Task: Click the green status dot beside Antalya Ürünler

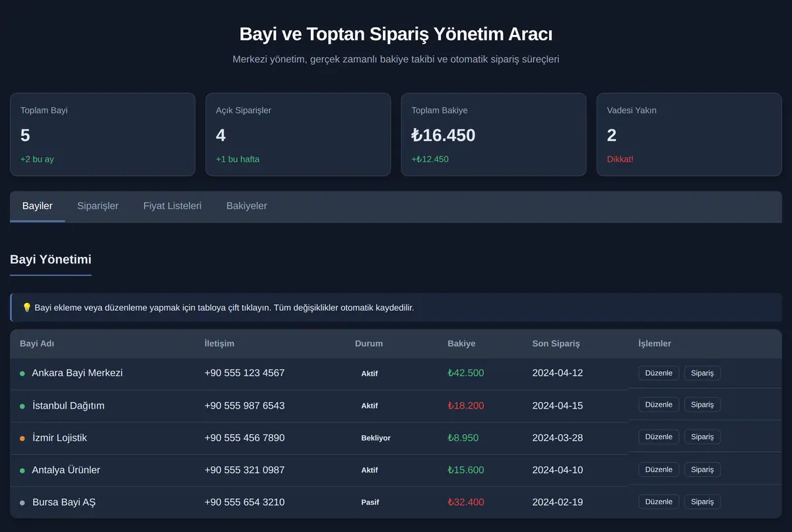Action: 22,471
